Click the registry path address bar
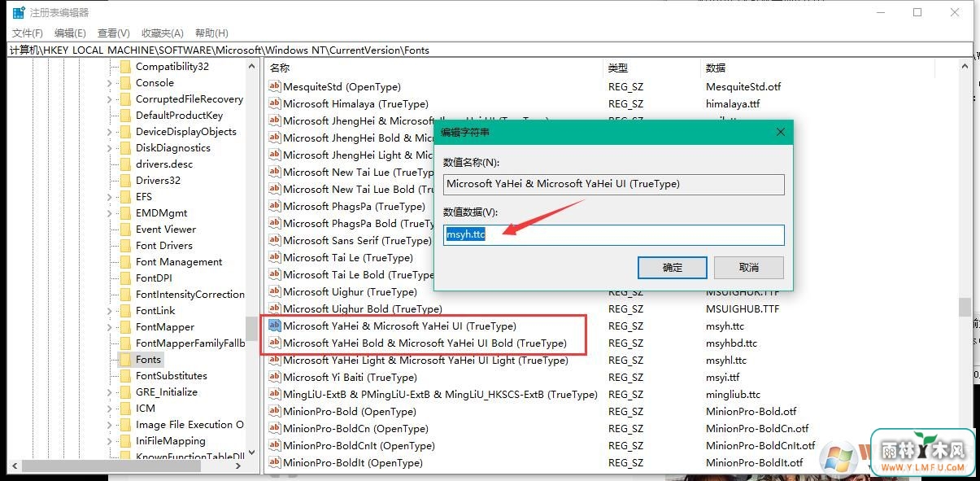Viewport: 980px width, 481px height. pos(490,50)
